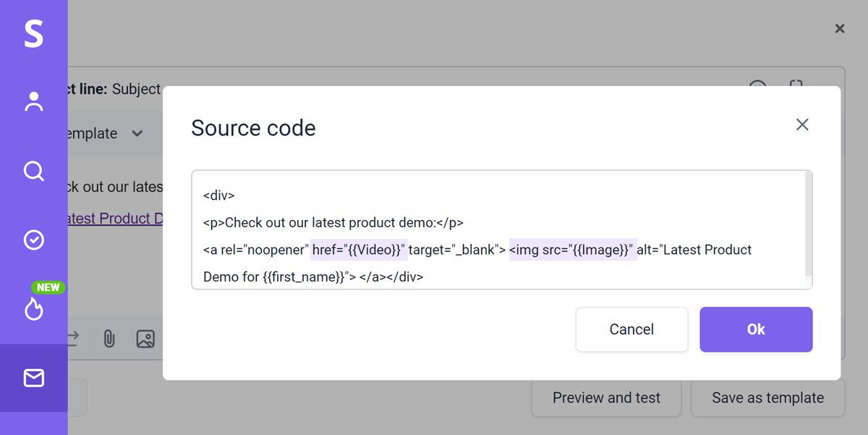The image size is (868, 435).
Task: Click the source code box scrollbar
Action: coord(808,224)
